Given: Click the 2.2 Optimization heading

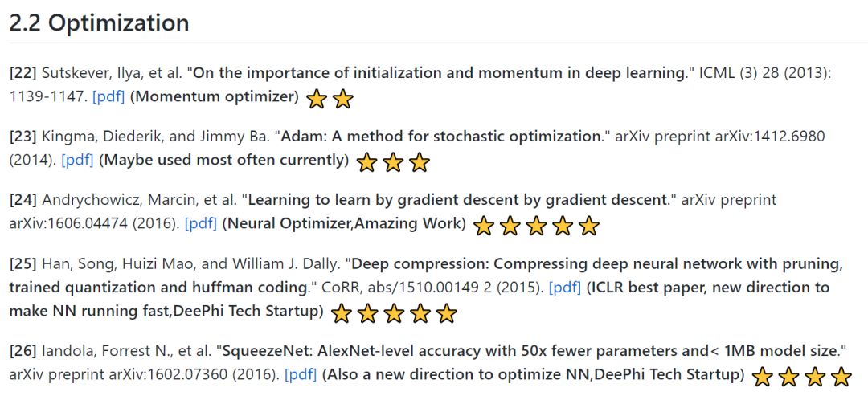Looking at the screenshot, I should (x=99, y=22).
